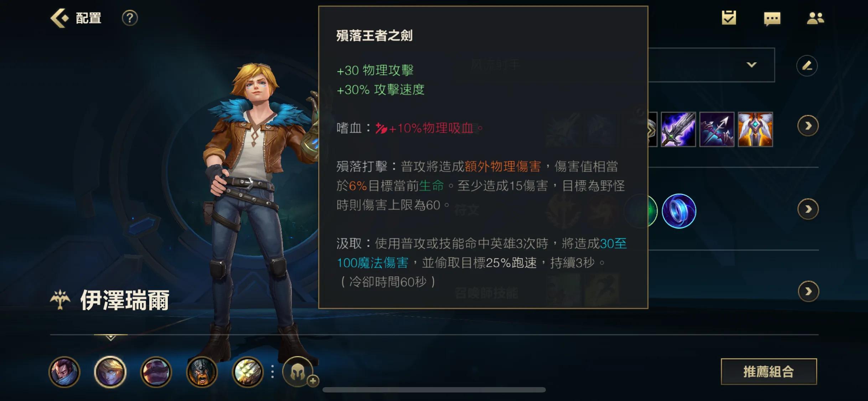
Task: Select the dark trident spear item icon
Action: [717, 129]
